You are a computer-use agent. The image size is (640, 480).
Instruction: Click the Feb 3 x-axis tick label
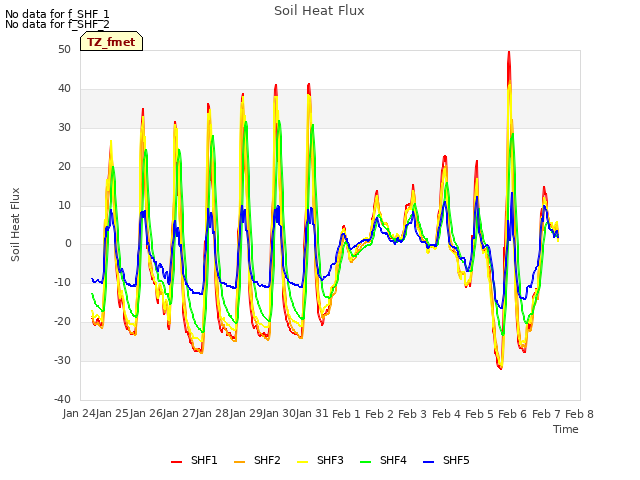pos(412,414)
